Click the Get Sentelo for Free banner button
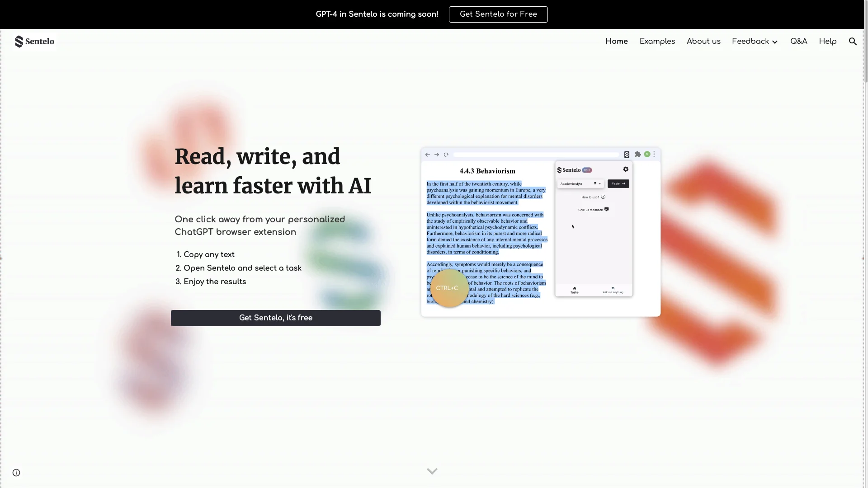The image size is (868, 488). (498, 14)
